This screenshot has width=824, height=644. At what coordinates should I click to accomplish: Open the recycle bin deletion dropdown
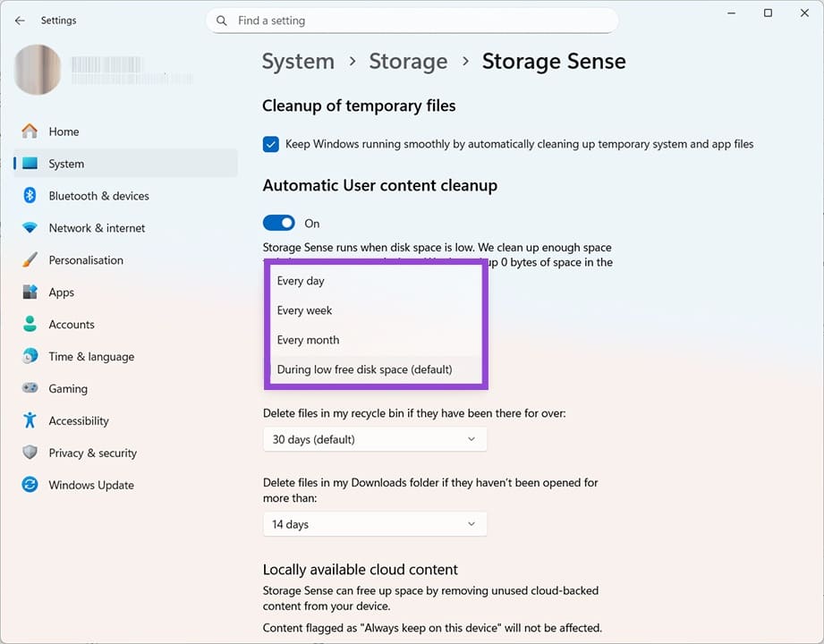[375, 439]
